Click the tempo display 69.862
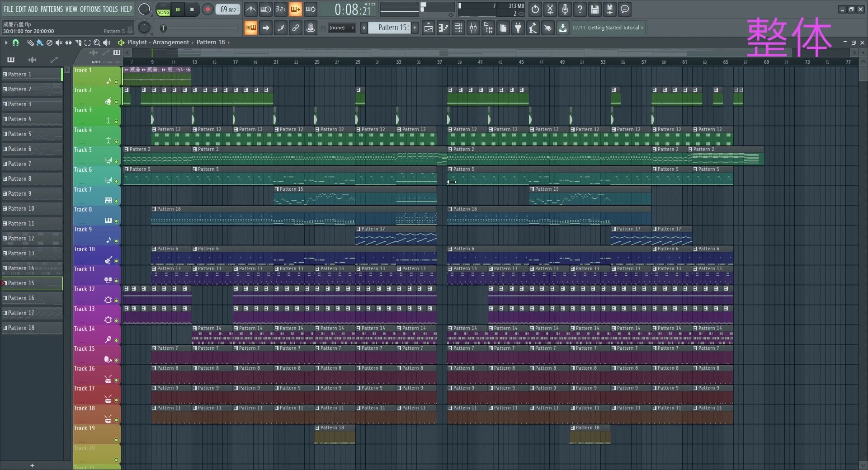Image resolution: width=868 pixels, height=470 pixels. coord(228,9)
